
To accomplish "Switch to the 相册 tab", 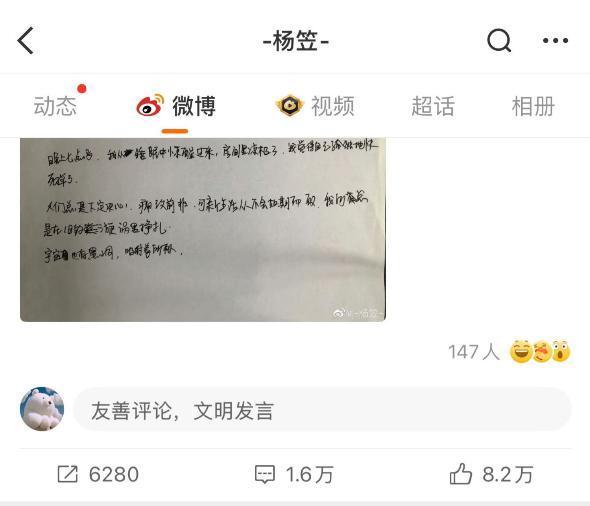I will click(x=533, y=106).
